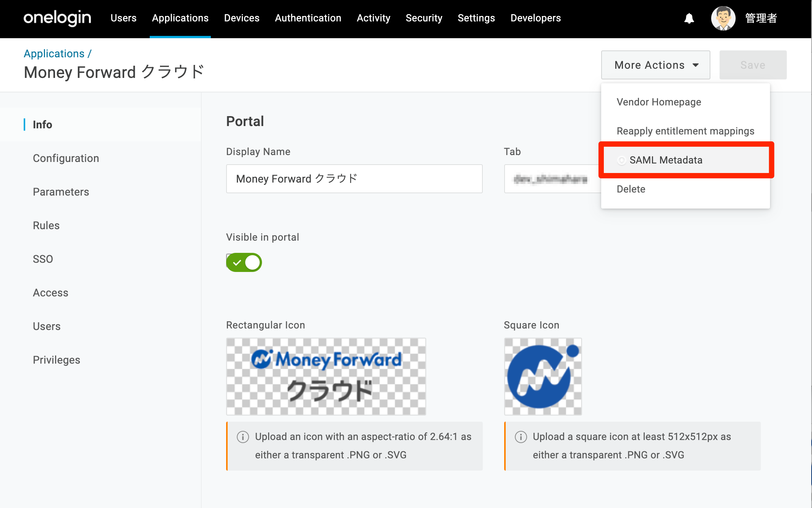This screenshot has width=812, height=508.
Task: Click the Square Icon thumbnail
Action: coord(543,377)
